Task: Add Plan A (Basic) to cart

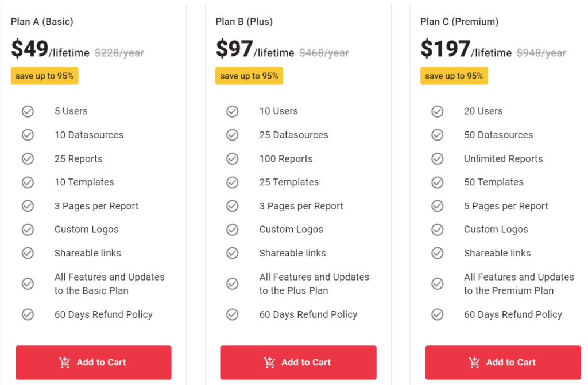Action: pos(93,363)
